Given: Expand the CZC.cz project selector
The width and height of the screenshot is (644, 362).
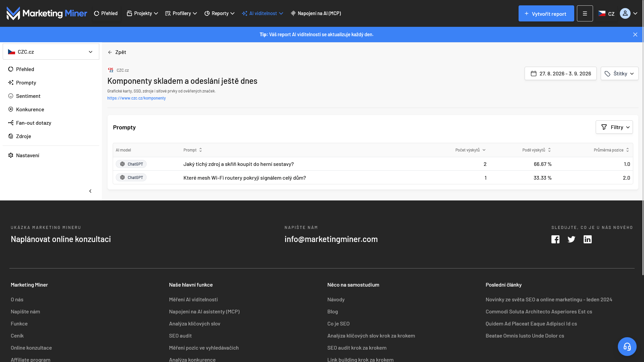Looking at the screenshot, I should 51,52.
